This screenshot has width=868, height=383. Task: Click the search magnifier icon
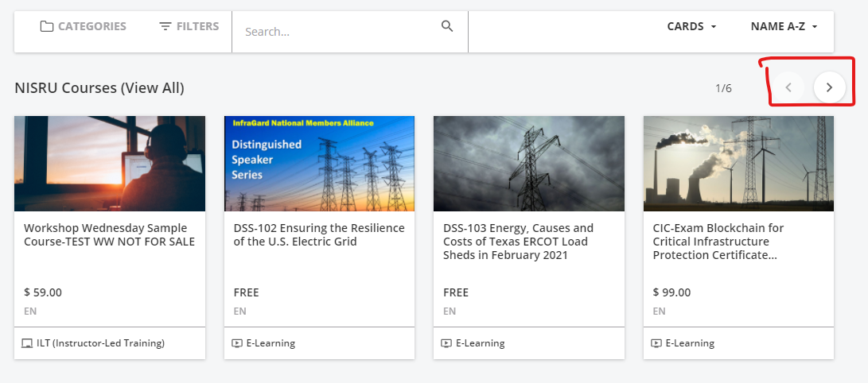coord(447,26)
